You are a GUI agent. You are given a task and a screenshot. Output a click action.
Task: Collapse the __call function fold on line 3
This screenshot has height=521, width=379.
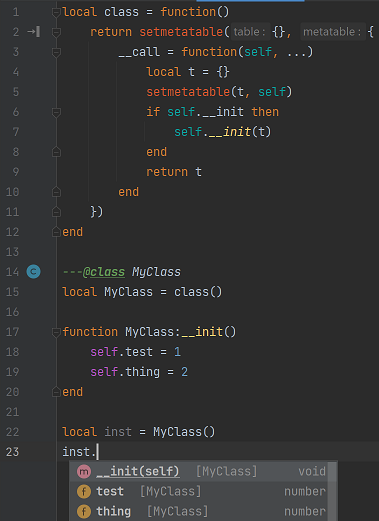tap(56, 52)
